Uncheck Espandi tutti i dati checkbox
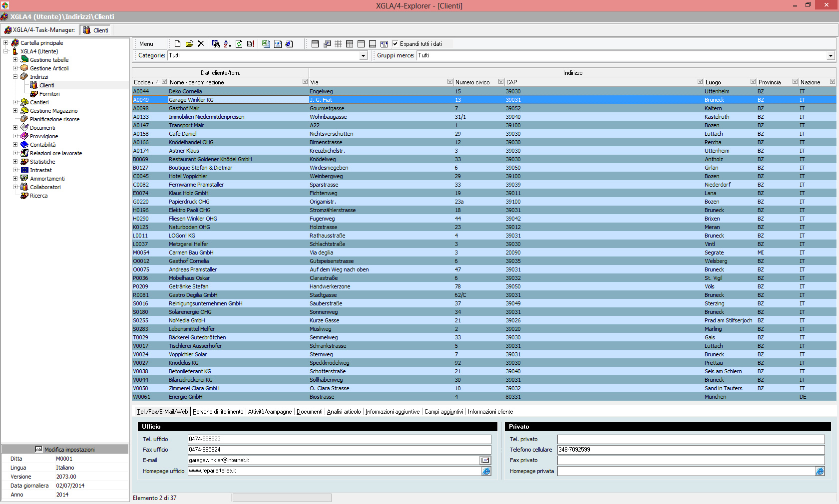The image size is (839, 504). click(x=395, y=44)
